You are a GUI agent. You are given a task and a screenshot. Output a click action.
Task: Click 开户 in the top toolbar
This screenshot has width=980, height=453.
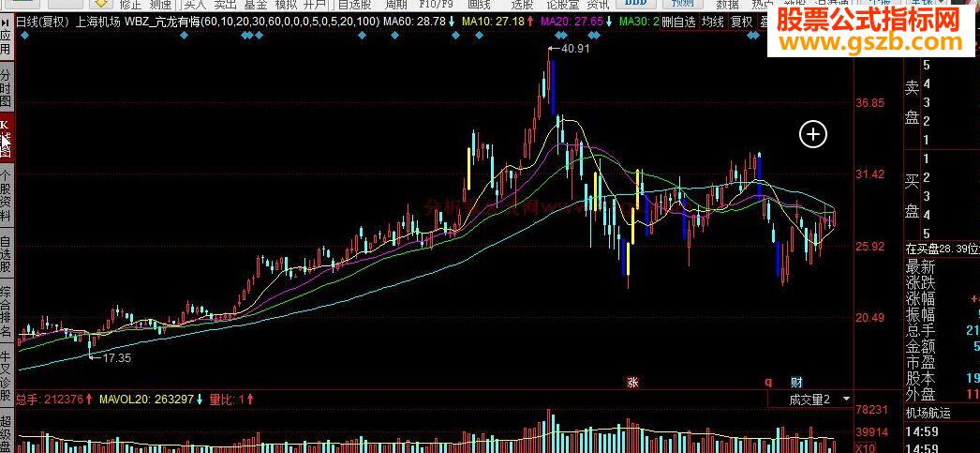tap(315, 5)
